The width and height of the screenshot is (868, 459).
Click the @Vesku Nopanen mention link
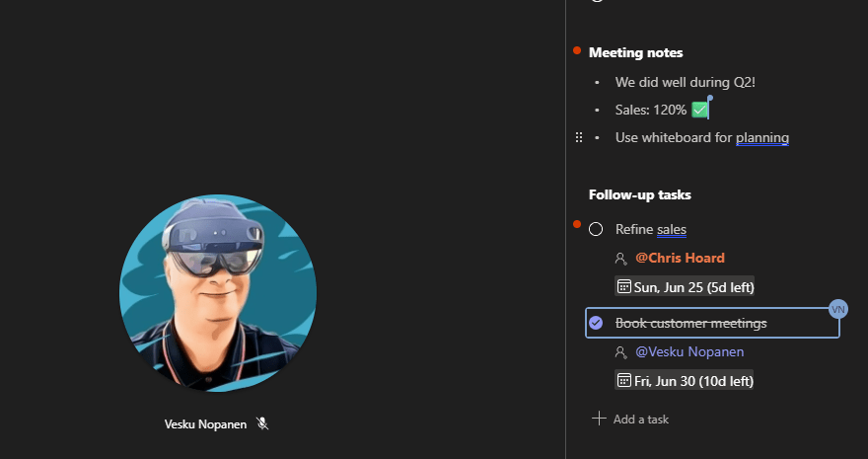click(x=689, y=351)
